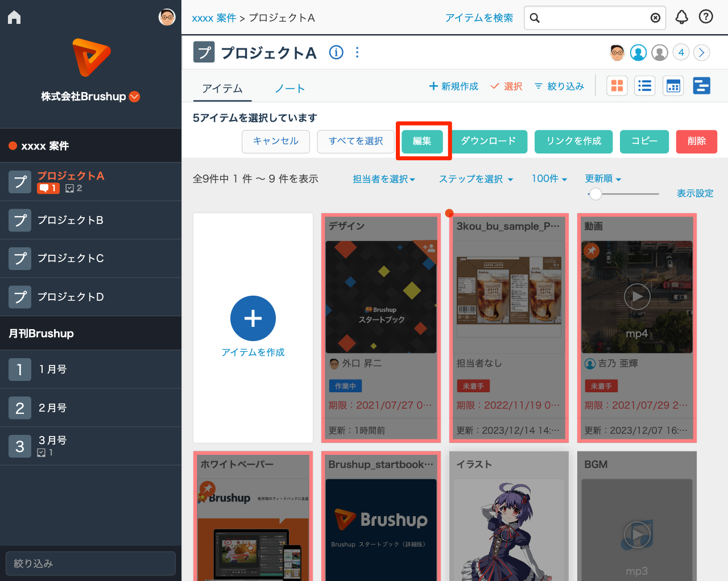Open 担当者を選択 dropdown
Screen dimensions: 728x581
[384, 179]
